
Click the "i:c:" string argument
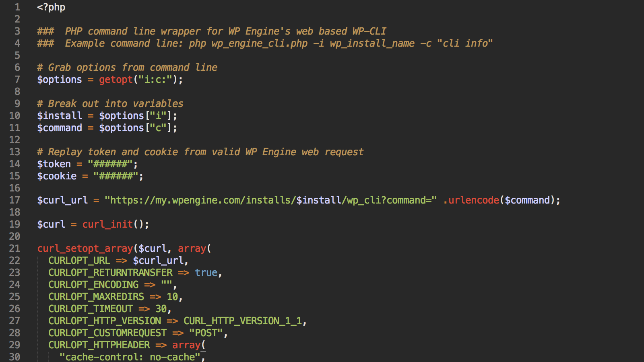(155, 80)
